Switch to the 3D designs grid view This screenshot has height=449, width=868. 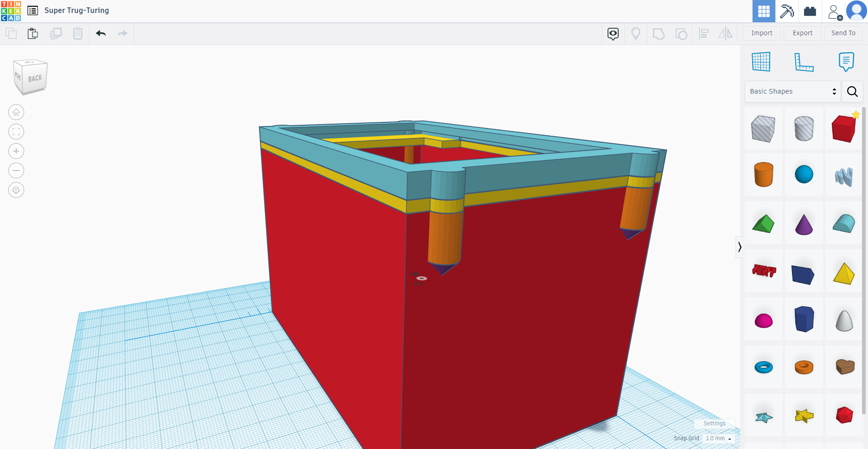click(763, 11)
